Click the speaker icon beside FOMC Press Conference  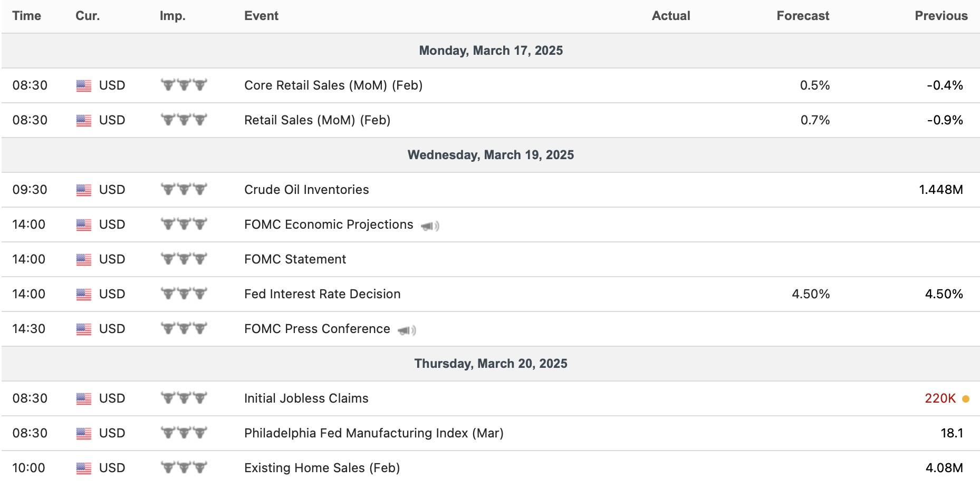click(x=407, y=330)
